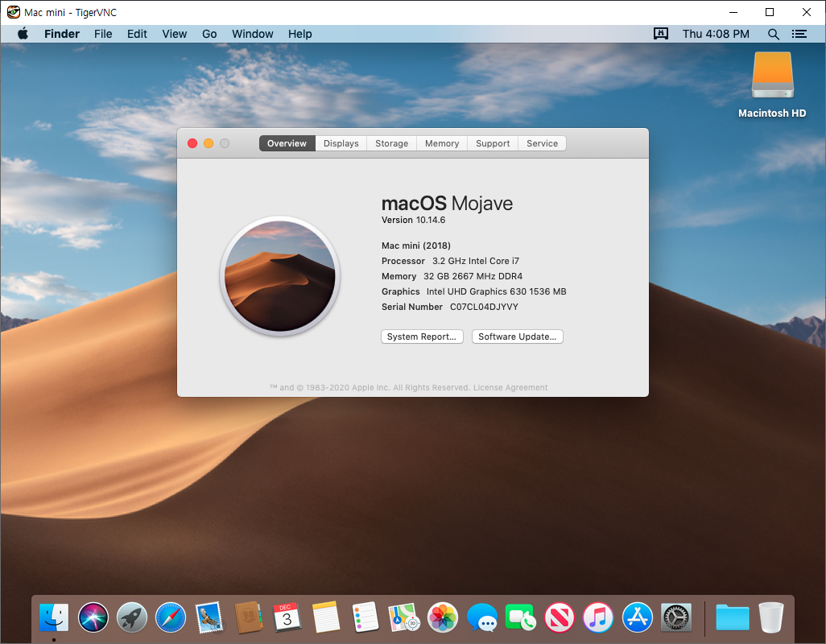
Task: Launch FaceTime from the dock
Action: (x=520, y=617)
